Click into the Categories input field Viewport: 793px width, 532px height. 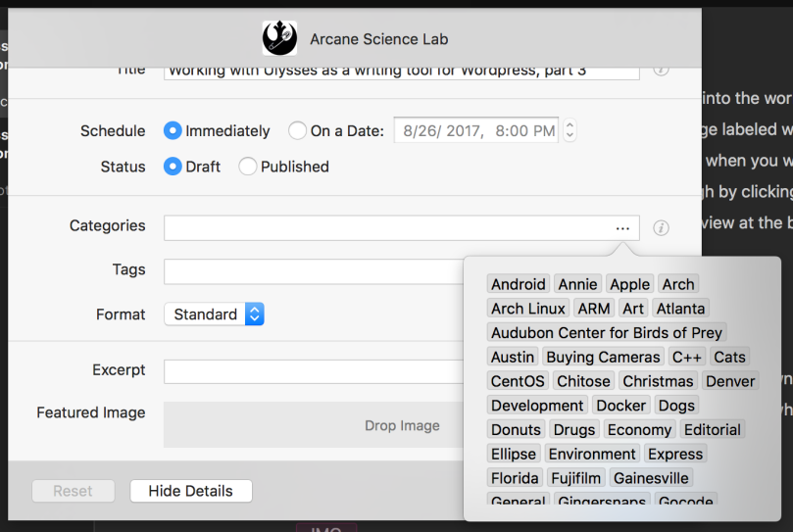tap(402, 228)
